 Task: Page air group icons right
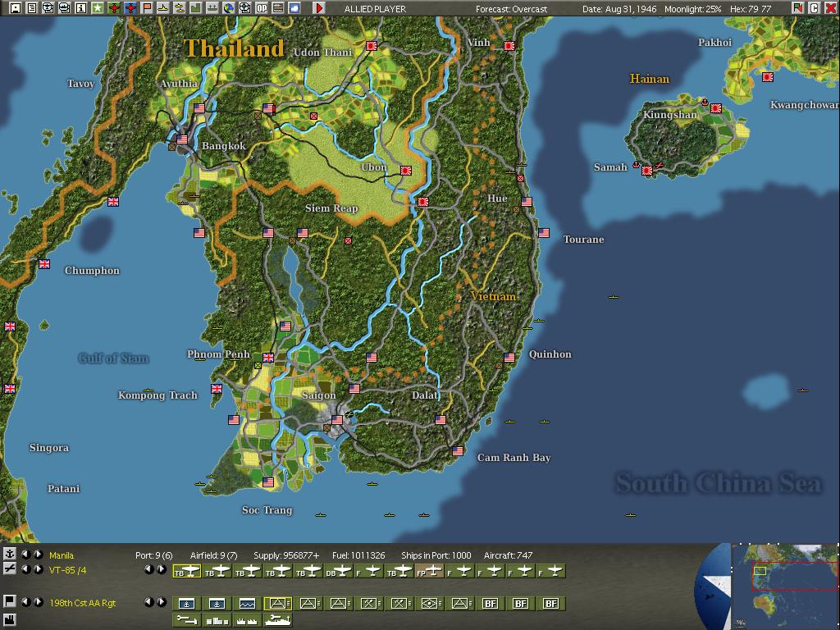coord(162,569)
